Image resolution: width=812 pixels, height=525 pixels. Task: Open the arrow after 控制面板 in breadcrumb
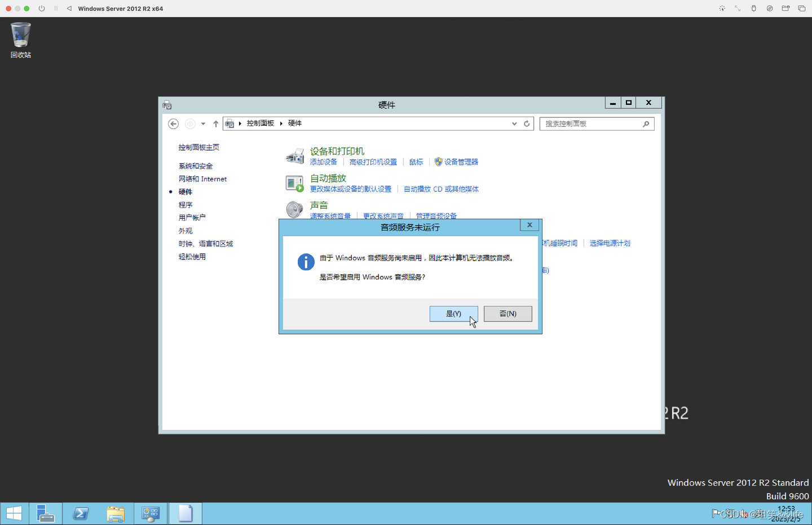281,123
